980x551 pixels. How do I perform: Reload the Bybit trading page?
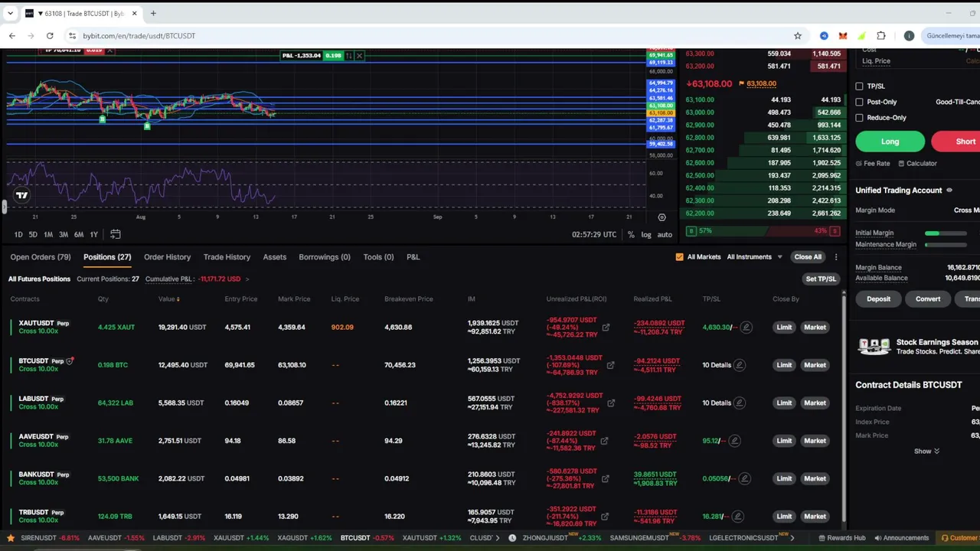(50, 35)
